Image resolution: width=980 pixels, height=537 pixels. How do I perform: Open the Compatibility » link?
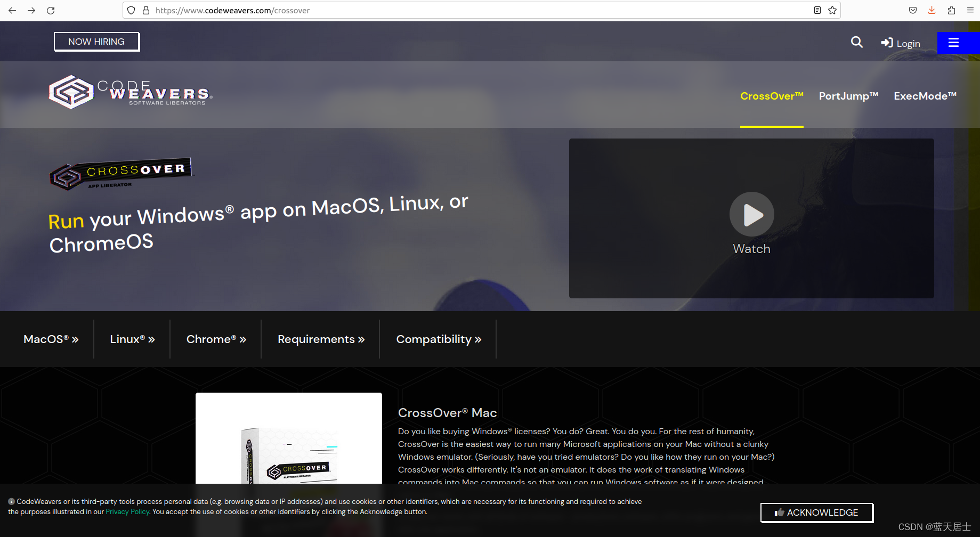pos(439,339)
